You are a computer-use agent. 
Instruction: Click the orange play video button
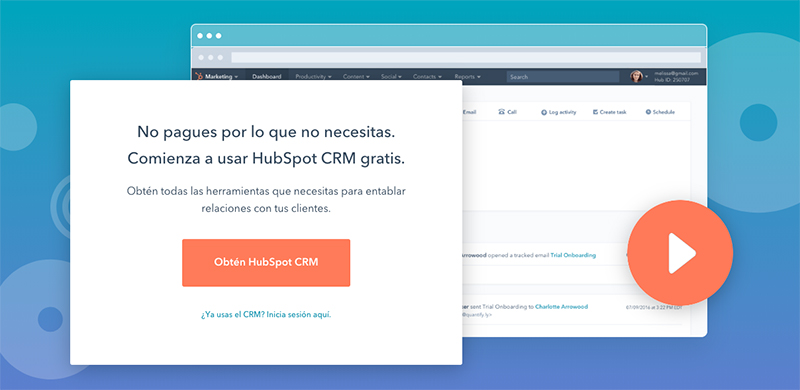tap(680, 253)
